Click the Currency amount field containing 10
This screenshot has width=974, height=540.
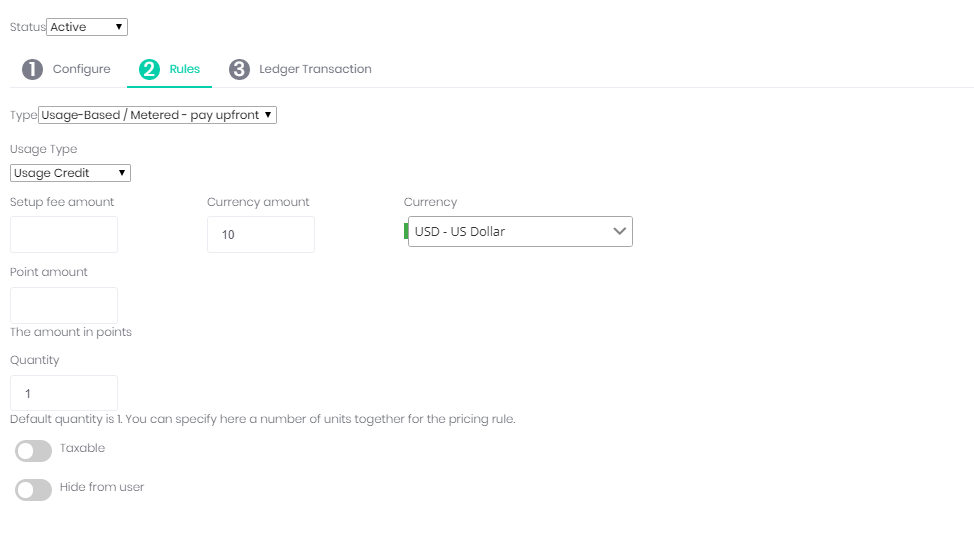click(261, 234)
